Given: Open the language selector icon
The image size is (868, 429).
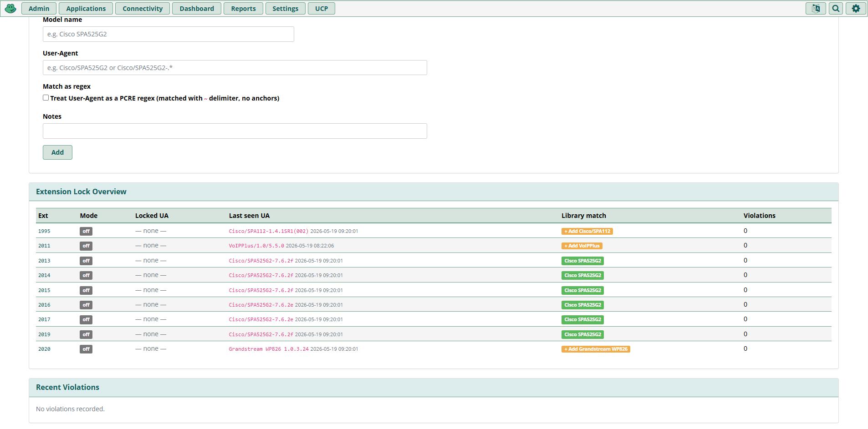Looking at the screenshot, I should pos(816,8).
